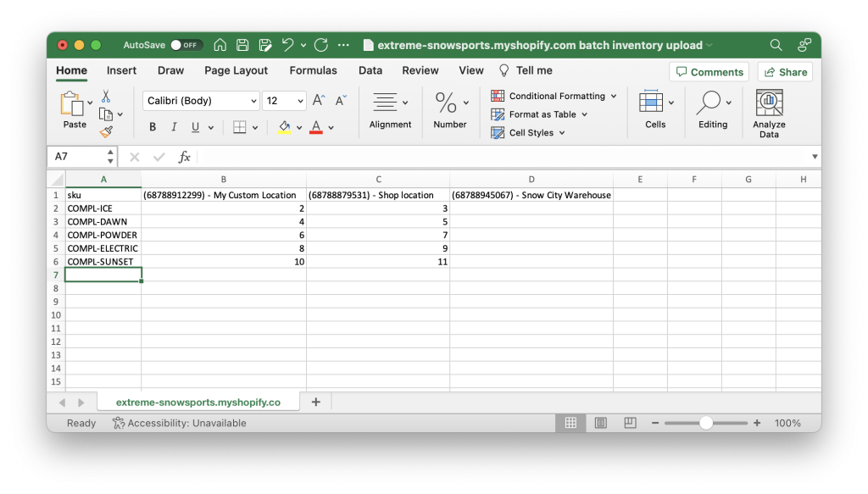Image resolution: width=868 pixels, height=494 pixels.
Task: Click the Share button
Action: click(784, 71)
